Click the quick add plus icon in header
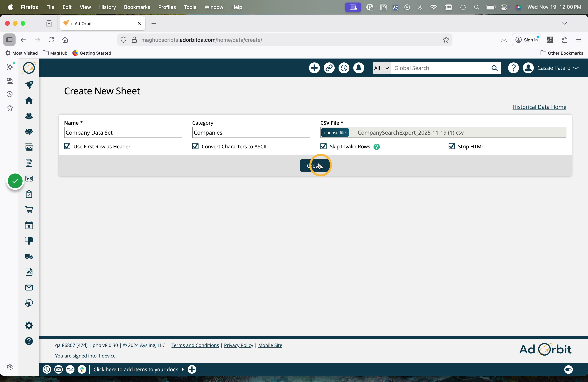 pyautogui.click(x=314, y=68)
